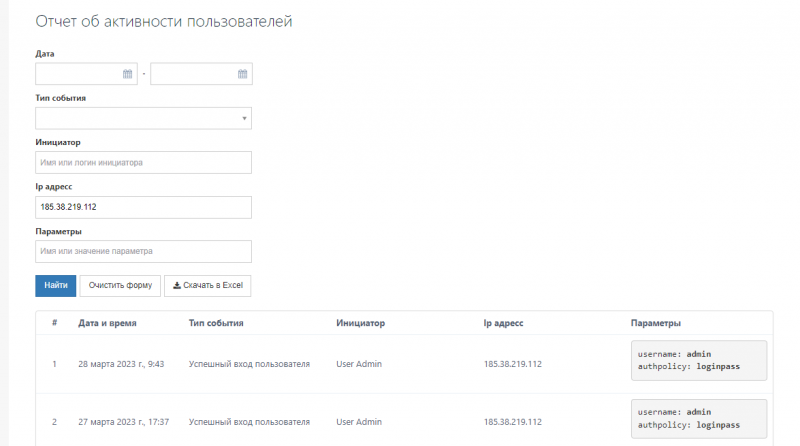Open the start date calendar icon
The height and width of the screenshot is (446, 800).
[127, 74]
